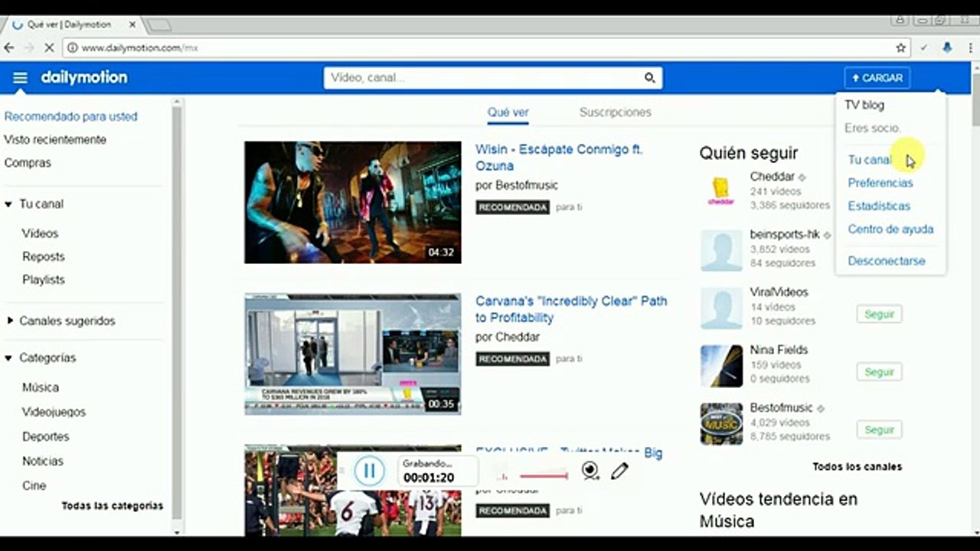Open Carvana's 'Incredibly Clear' Path title link
980x551 pixels.
click(x=571, y=309)
